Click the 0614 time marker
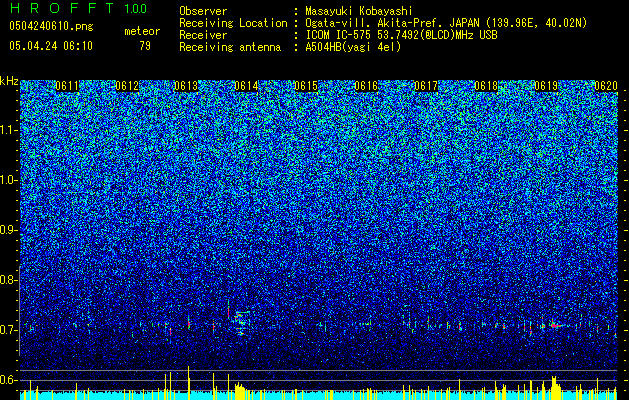This screenshot has width=629, height=400. [246, 86]
